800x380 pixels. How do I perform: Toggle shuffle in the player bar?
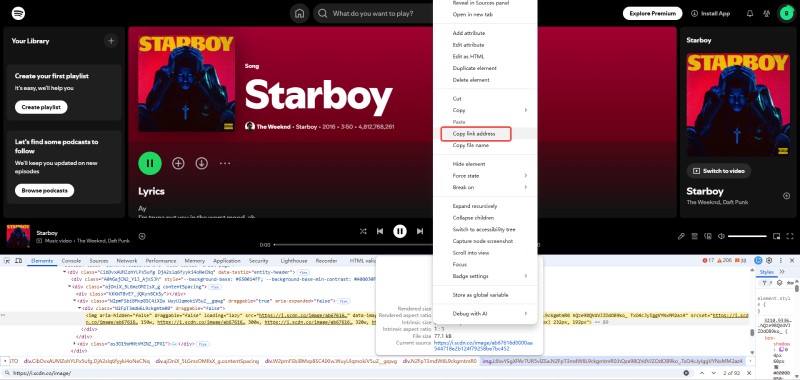(x=363, y=231)
